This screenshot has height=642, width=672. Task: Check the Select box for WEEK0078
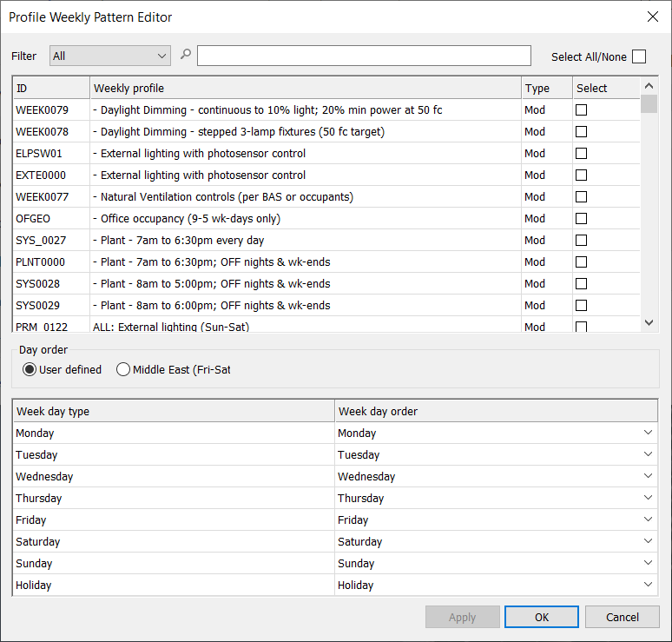[581, 132]
